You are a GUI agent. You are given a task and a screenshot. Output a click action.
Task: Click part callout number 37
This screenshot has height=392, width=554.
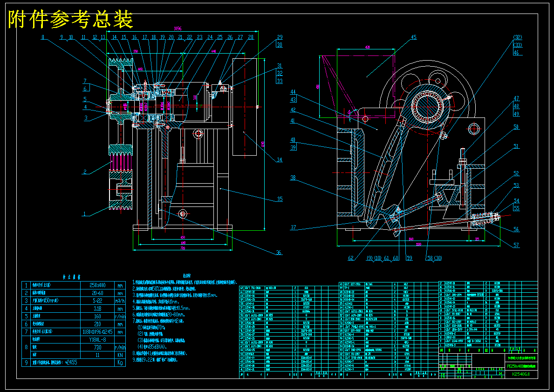[x=293, y=227]
